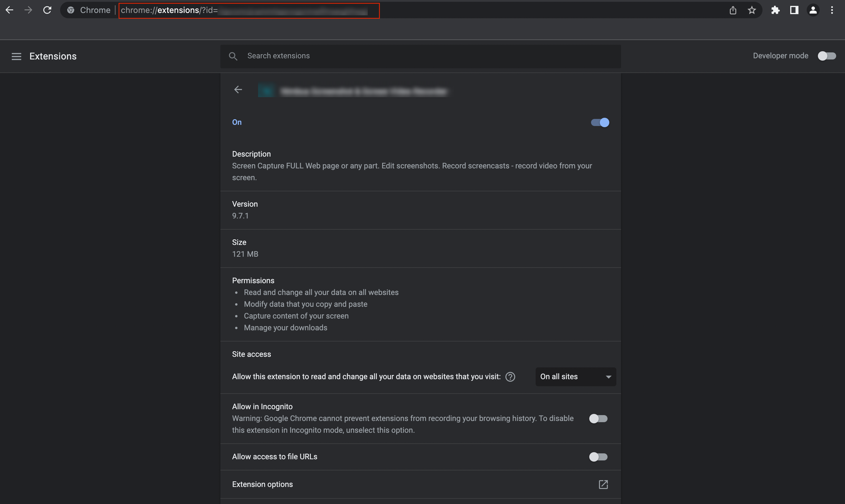Click the Extensions sidebar hamburger menu
Image resolution: width=845 pixels, height=504 pixels.
tap(16, 56)
